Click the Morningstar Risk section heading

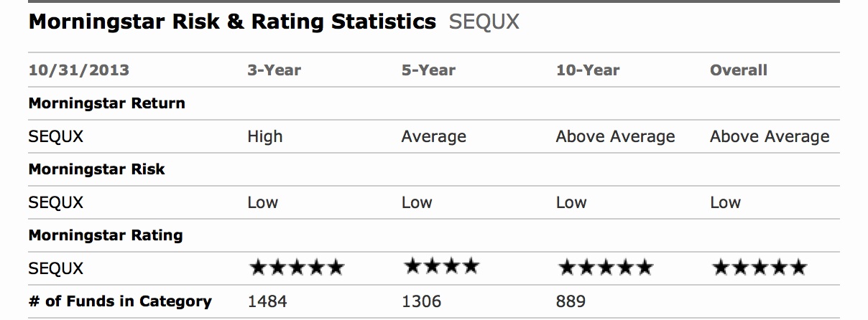coord(96,169)
